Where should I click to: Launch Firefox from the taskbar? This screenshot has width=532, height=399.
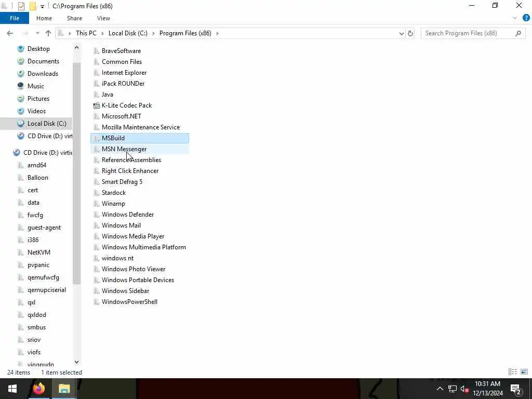(38, 389)
